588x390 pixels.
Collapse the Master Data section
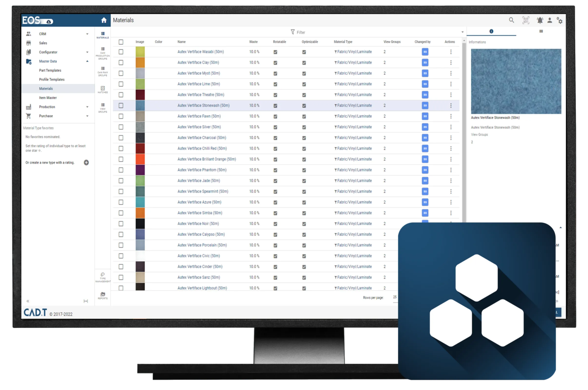point(87,61)
